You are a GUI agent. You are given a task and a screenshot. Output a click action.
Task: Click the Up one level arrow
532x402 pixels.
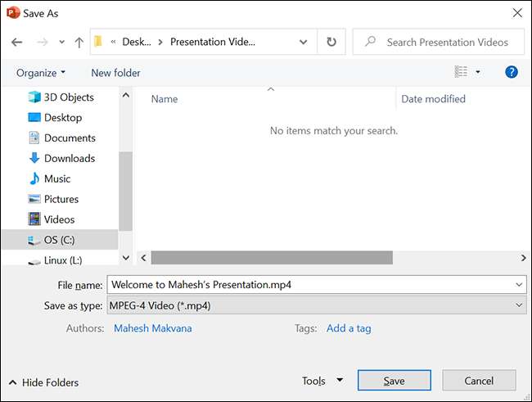(x=79, y=42)
